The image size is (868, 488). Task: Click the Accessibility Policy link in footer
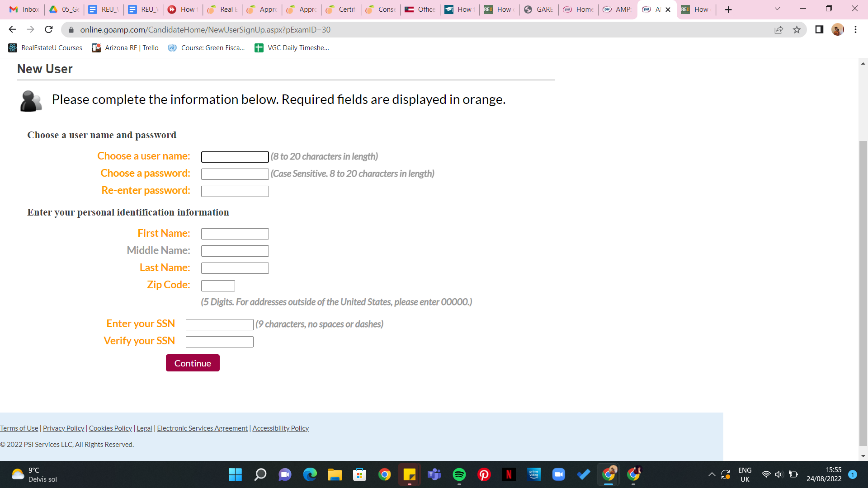tap(280, 428)
